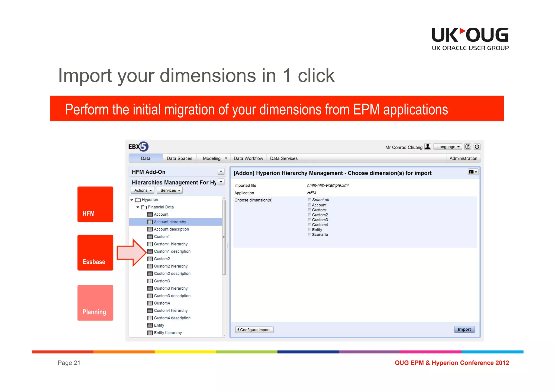The height and width of the screenshot is (392, 555).
Task: Click table icon for Custom1 hierarchy
Action: (150, 244)
